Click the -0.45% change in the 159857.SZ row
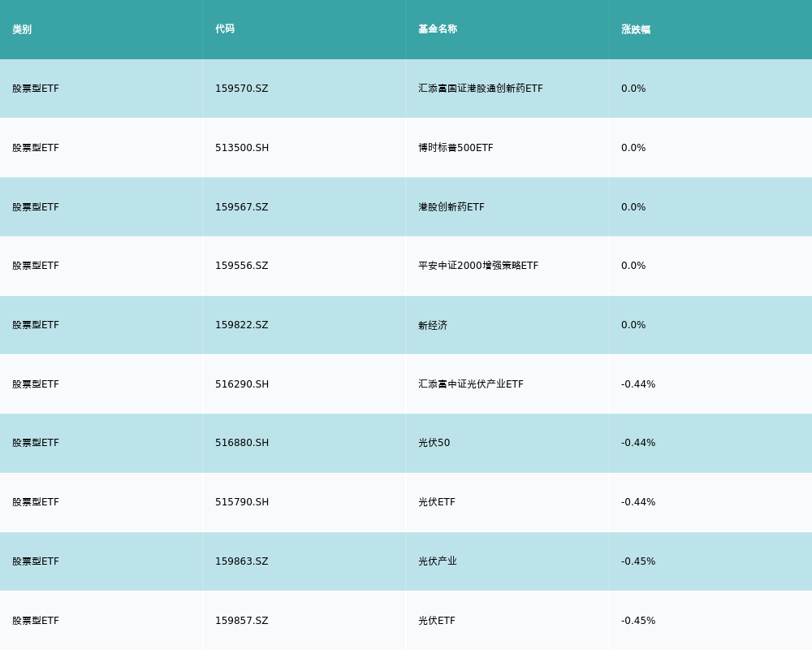 tap(638, 621)
